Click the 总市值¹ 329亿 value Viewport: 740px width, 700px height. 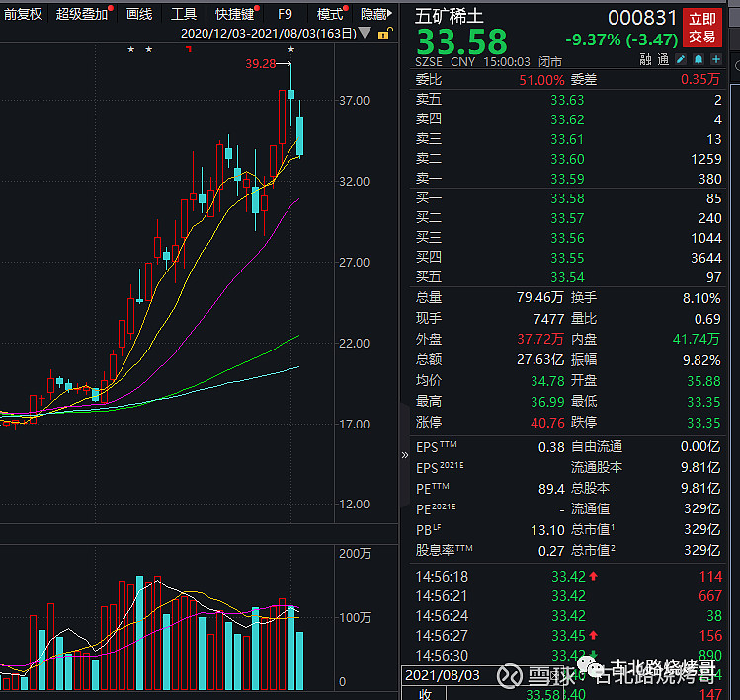(702, 530)
